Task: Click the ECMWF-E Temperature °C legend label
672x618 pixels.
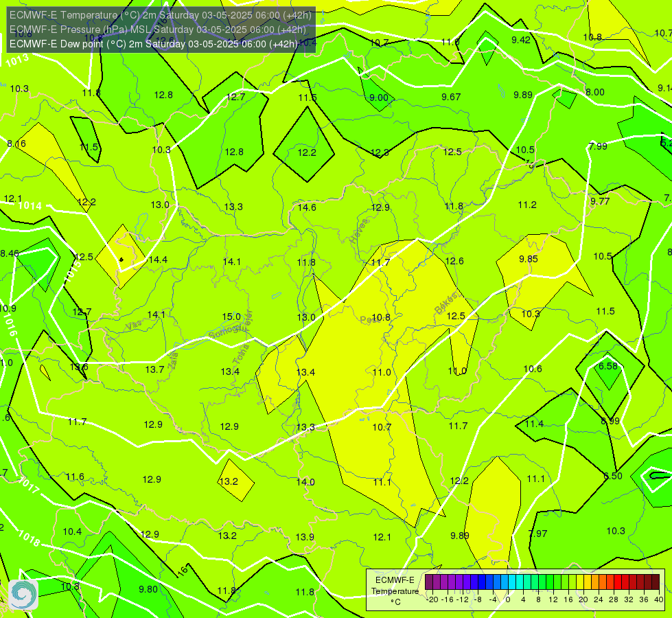Action: [x=395, y=591]
